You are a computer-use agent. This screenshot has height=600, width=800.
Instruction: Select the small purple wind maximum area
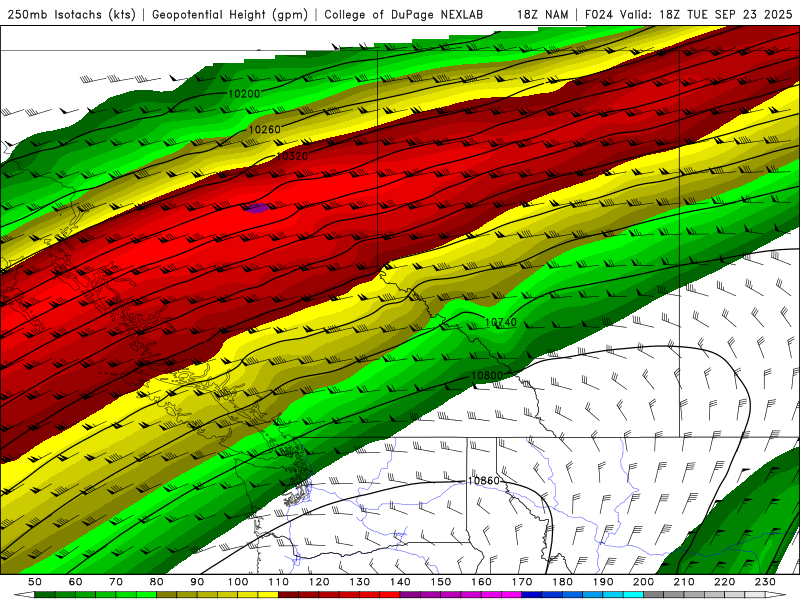[x=256, y=208]
